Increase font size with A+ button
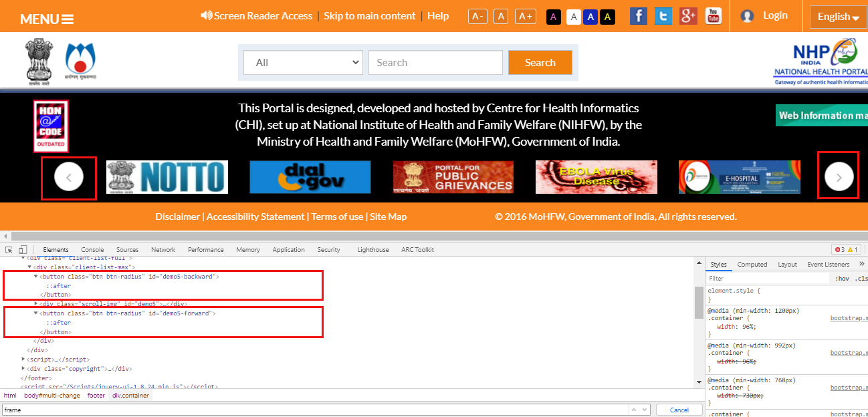 pyautogui.click(x=526, y=16)
